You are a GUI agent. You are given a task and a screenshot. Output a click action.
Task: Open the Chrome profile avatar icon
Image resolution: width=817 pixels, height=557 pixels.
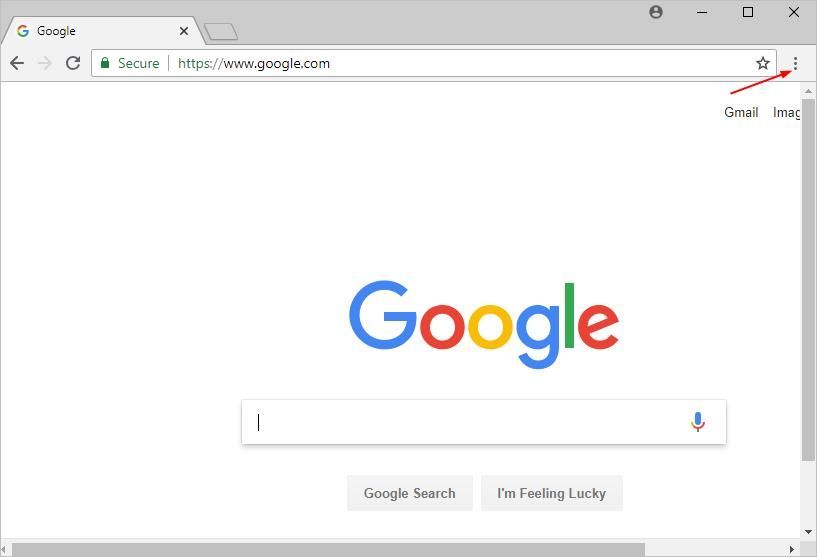[656, 12]
